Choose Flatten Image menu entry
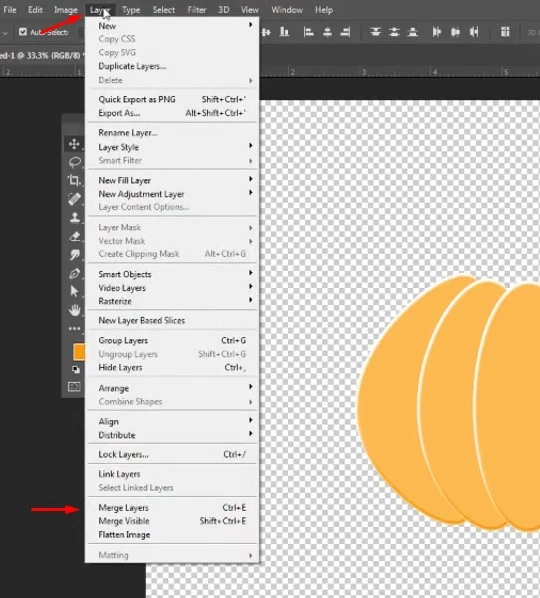The width and height of the screenshot is (540, 598). coord(173,534)
